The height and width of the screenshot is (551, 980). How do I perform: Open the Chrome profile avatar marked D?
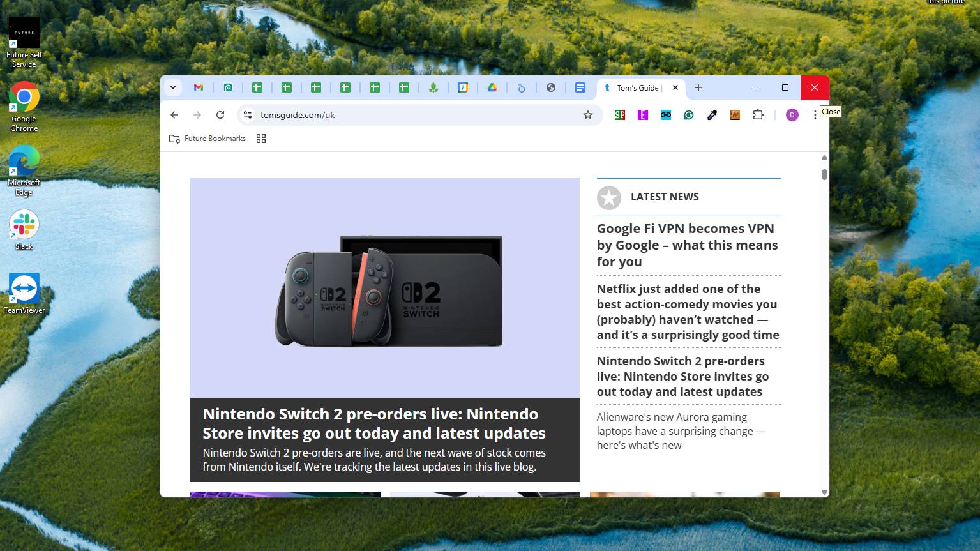(x=792, y=115)
